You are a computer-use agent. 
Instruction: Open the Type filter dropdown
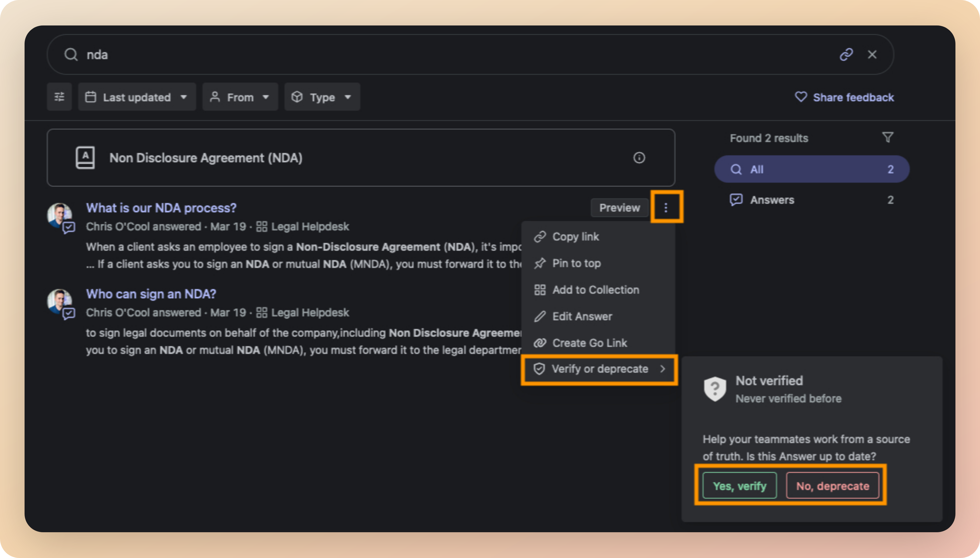click(x=322, y=97)
